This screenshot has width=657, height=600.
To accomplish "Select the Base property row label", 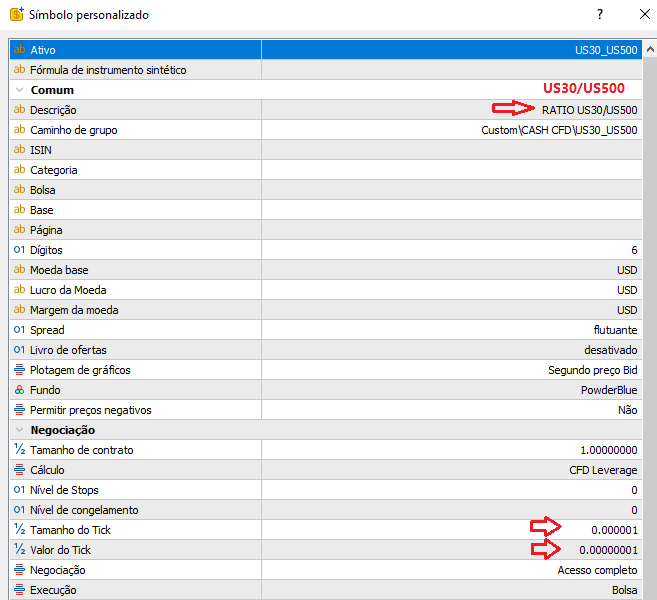I will (41, 210).
